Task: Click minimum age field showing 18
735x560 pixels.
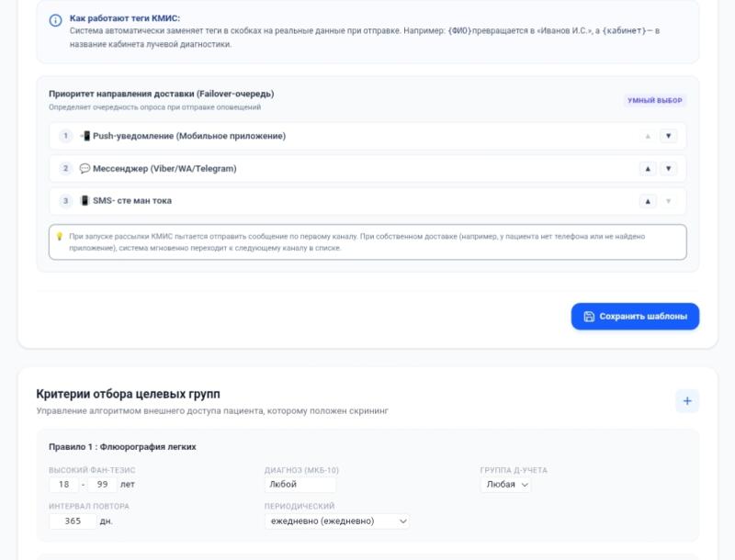Action: pos(63,484)
